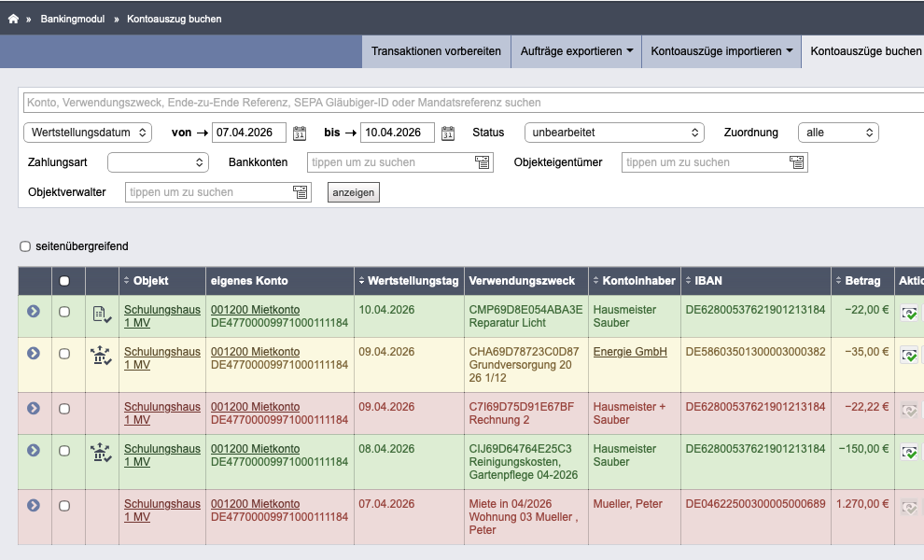Select the Miete in 04/2026 row checkbox
Viewport: 924px width, 560px height.
click(x=64, y=506)
